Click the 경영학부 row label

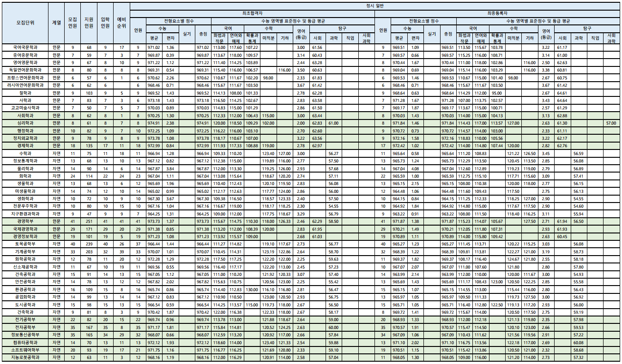pyautogui.click(x=25, y=221)
